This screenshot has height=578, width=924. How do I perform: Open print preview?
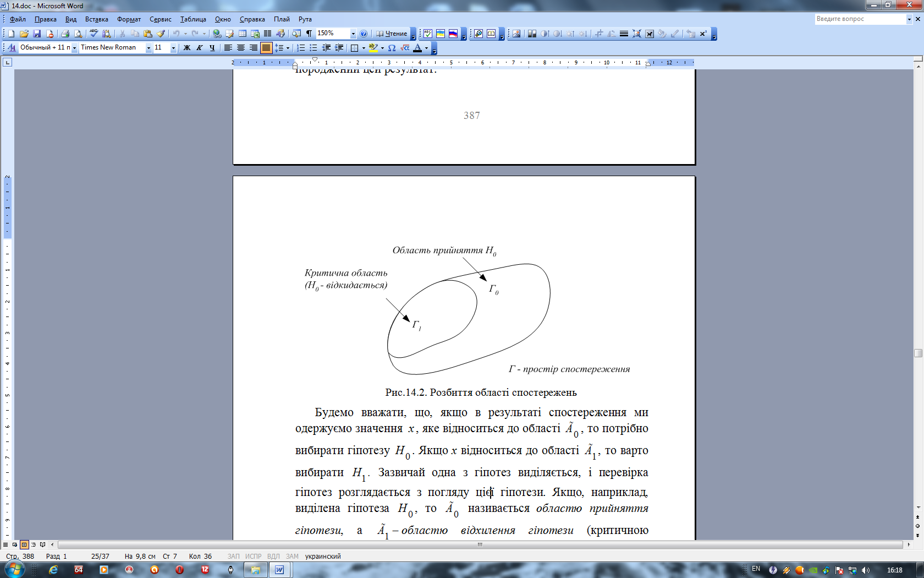(x=78, y=34)
